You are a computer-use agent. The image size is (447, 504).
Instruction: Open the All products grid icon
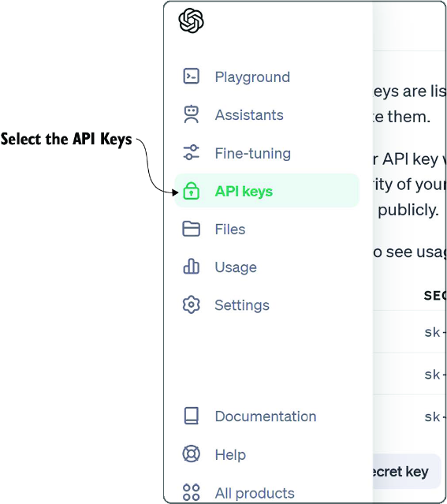(192, 492)
